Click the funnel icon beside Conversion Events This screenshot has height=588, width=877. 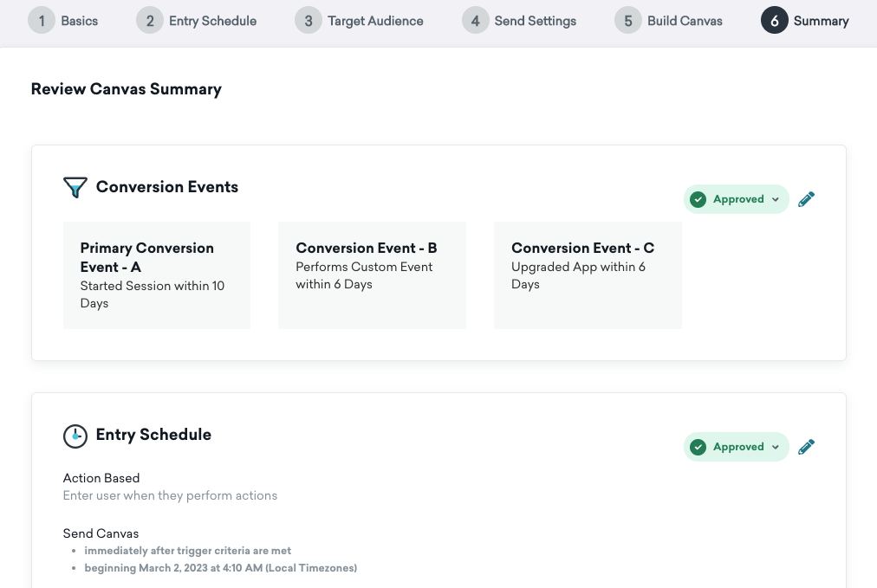point(75,188)
